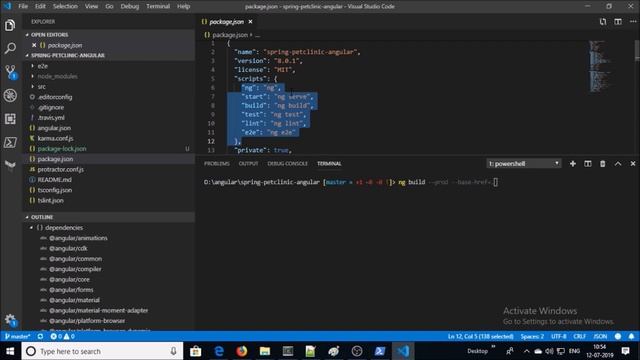Change encoding via UTF-8 status item

558,336
